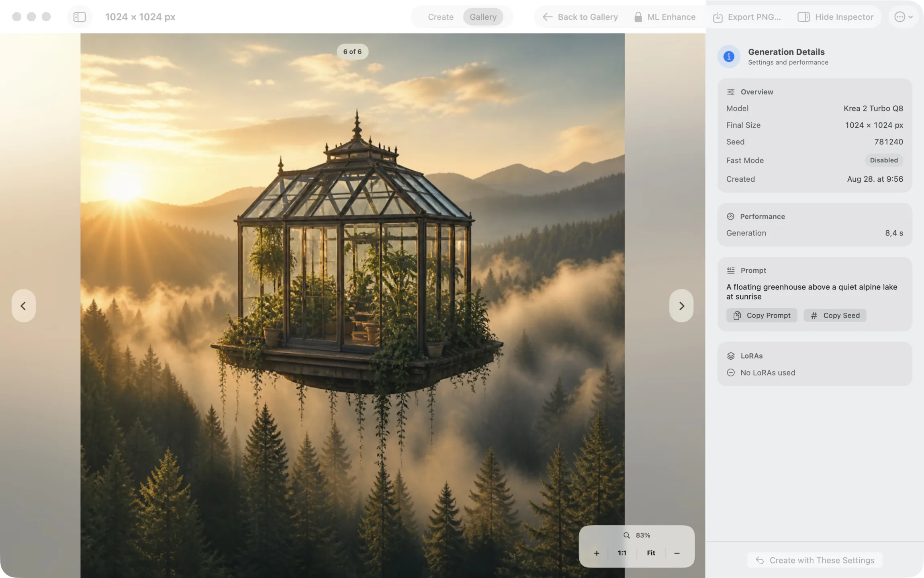Copy the prompt text
Viewport: 924px width, 578px height.
tap(762, 316)
